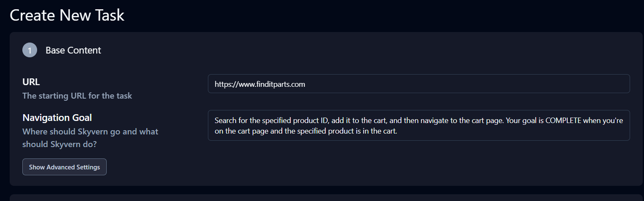644x201 pixels.
Task: Click the Show Advanced Settings button
Action: coord(65,167)
